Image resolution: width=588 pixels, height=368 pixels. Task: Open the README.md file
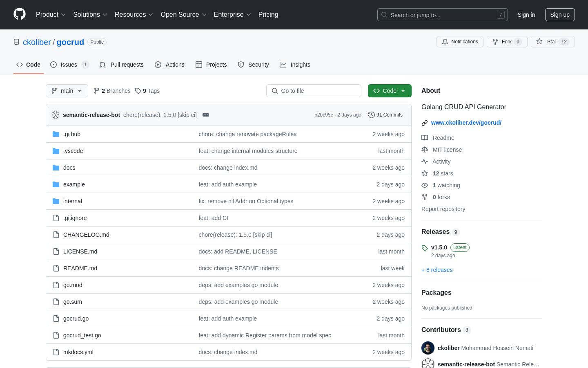point(80,268)
